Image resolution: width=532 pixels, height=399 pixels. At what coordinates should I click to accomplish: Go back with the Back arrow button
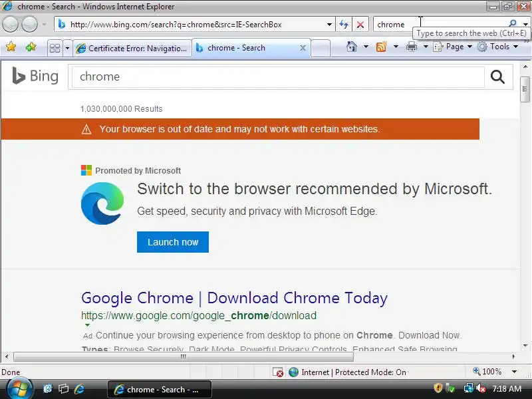coord(10,25)
